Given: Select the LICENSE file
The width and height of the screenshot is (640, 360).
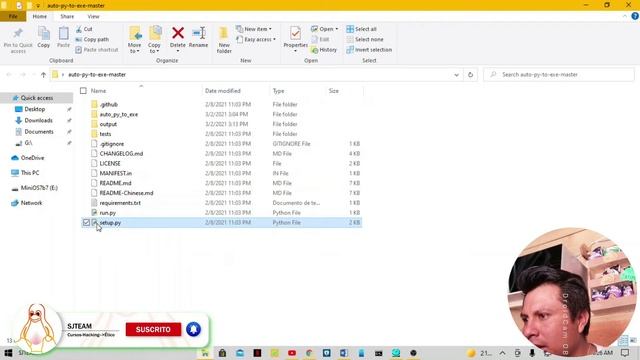Looking at the screenshot, I should (x=110, y=163).
